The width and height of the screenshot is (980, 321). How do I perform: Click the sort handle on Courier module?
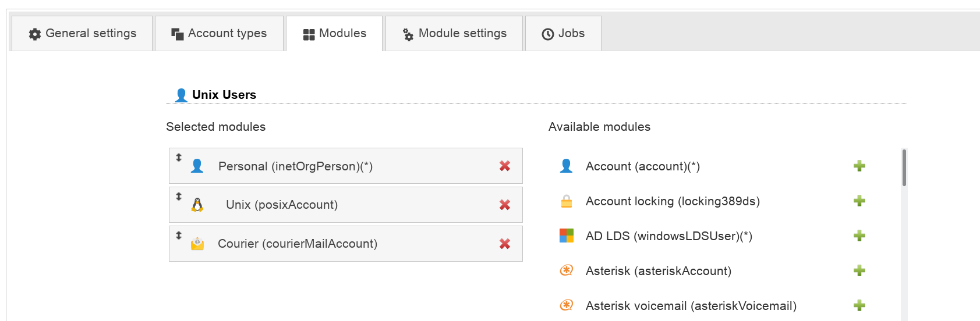click(179, 236)
